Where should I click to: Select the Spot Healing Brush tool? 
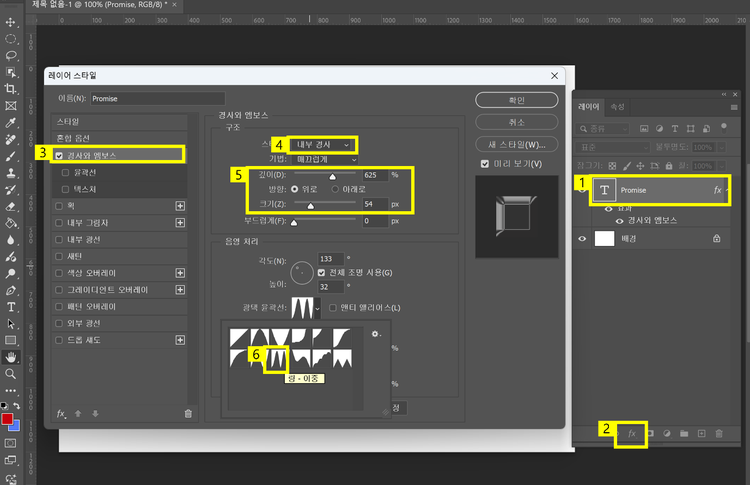(x=11, y=140)
